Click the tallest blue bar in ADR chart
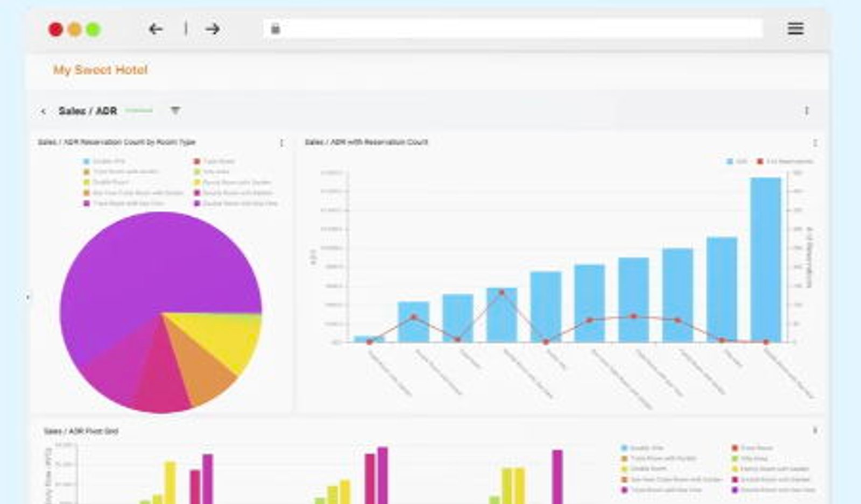Viewport: 861px width, 504px height. click(766, 260)
